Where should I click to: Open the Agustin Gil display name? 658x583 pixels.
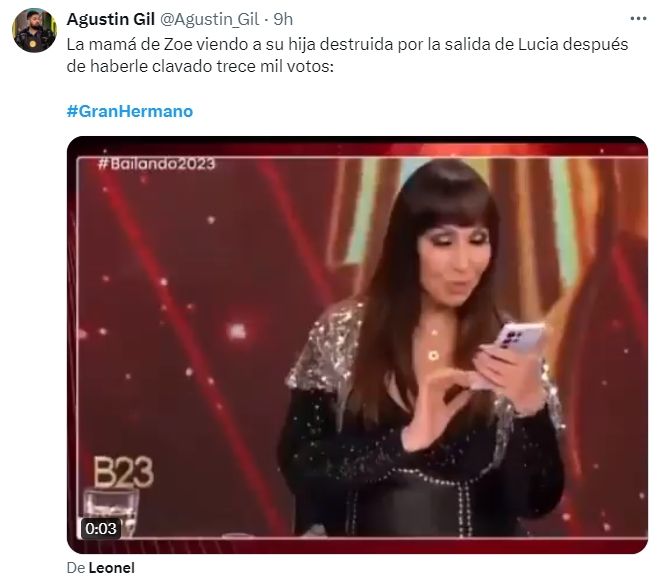[111, 19]
